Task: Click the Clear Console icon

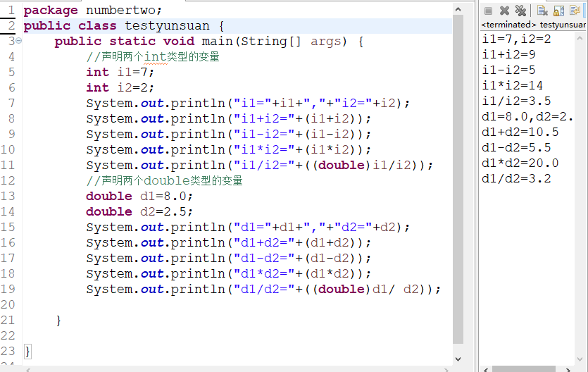Action: click(x=542, y=11)
